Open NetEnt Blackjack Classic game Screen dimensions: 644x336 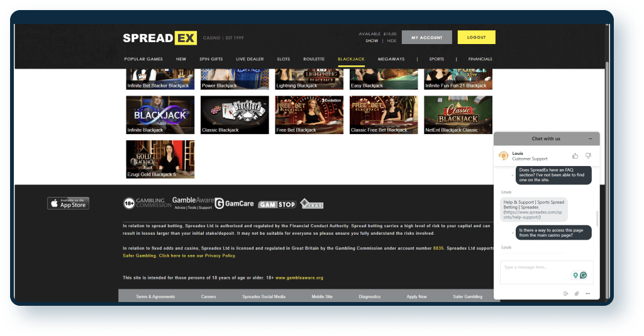point(458,115)
